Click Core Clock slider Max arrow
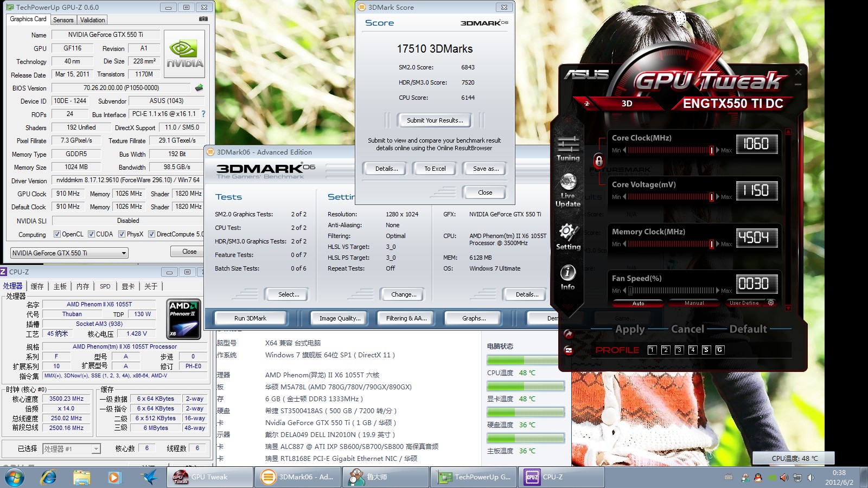Image resolution: width=868 pixels, height=488 pixels. pos(718,150)
